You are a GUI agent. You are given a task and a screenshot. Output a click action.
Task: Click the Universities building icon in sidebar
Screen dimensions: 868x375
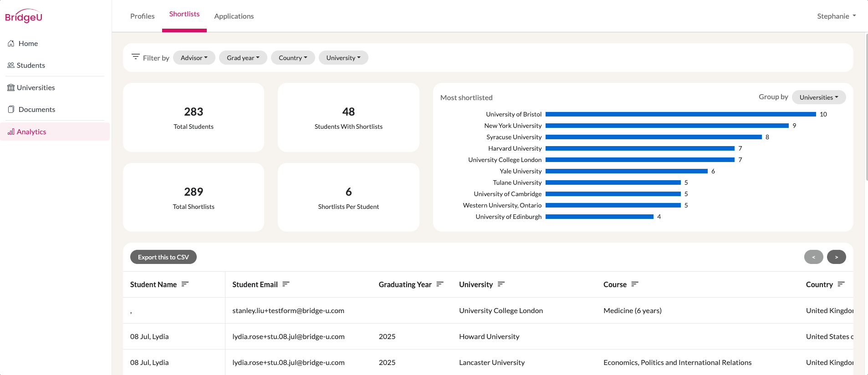[x=11, y=87]
